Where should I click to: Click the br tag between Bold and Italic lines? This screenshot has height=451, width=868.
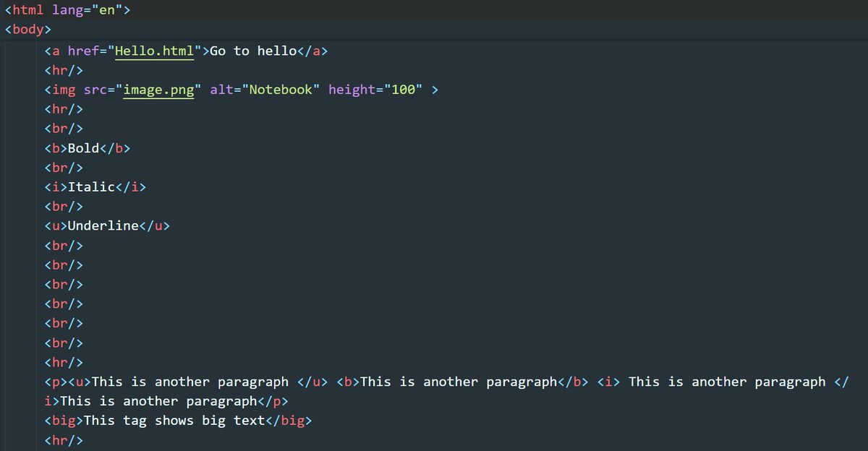[x=64, y=168]
